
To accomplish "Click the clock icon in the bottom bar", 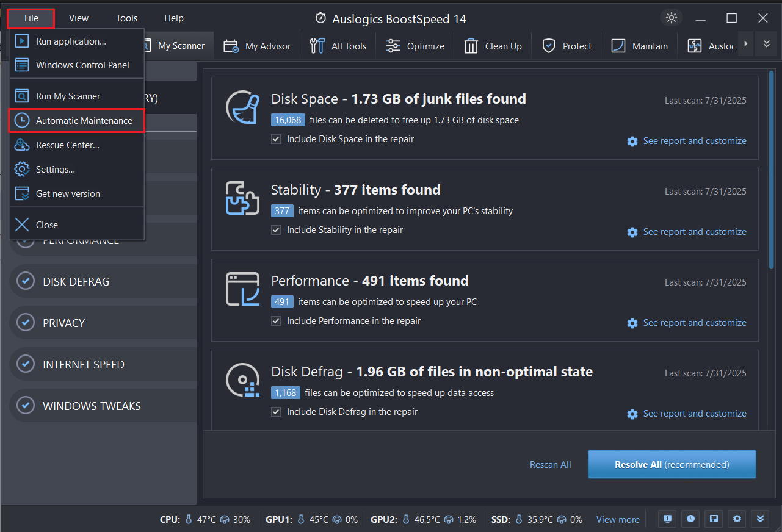I will tap(690, 519).
